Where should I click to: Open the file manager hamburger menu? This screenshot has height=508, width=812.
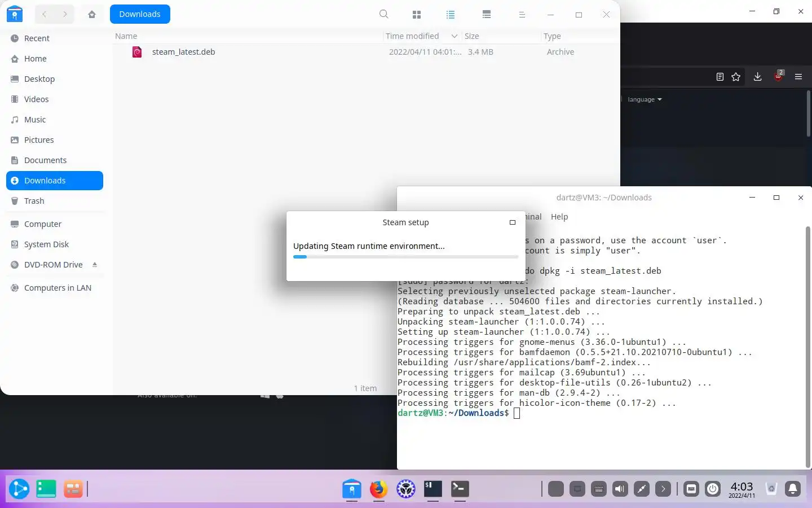(x=522, y=15)
